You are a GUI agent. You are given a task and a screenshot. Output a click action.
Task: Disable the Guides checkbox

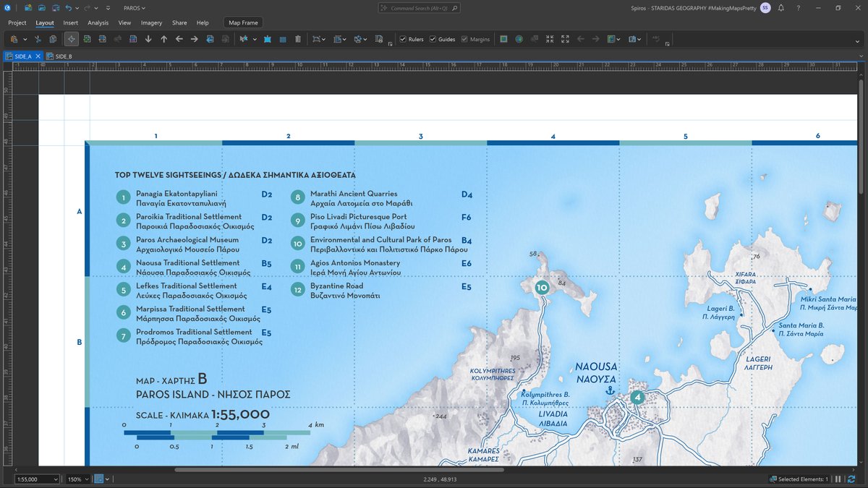[432, 39]
